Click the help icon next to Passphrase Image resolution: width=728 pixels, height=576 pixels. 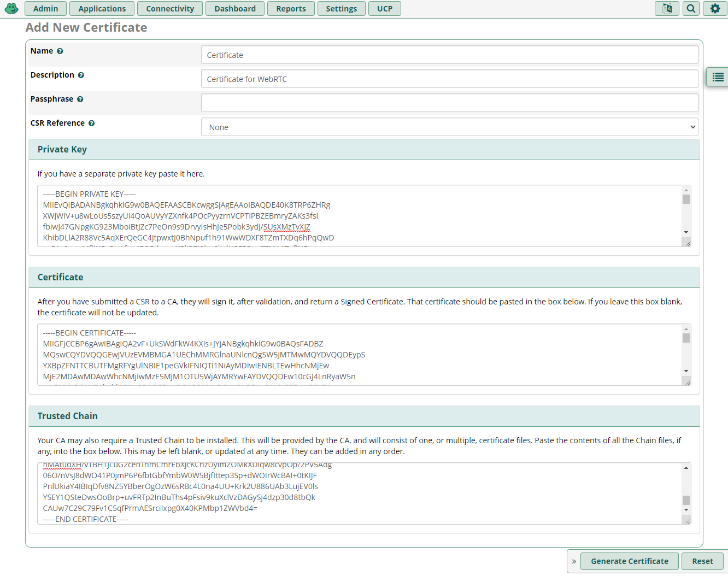click(x=80, y=99)
